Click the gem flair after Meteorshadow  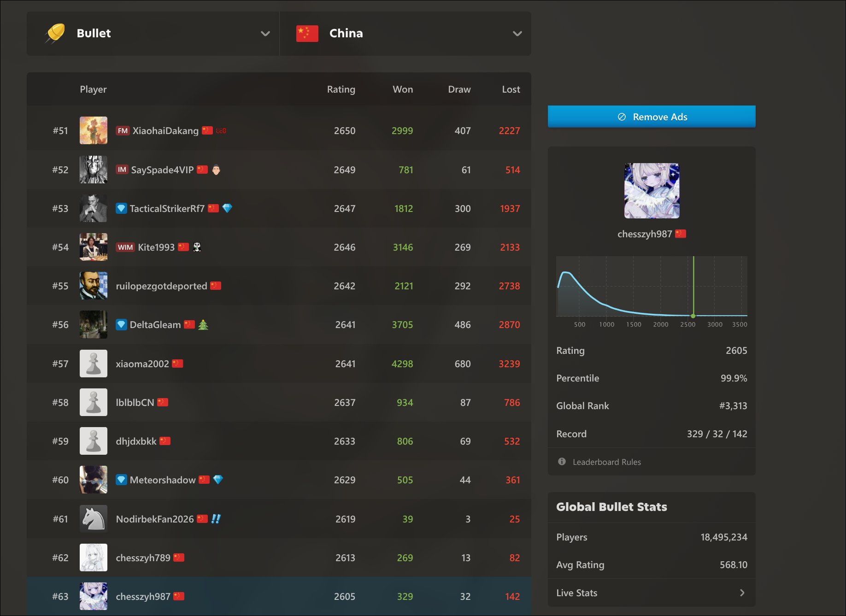click(x=218, y=480)
